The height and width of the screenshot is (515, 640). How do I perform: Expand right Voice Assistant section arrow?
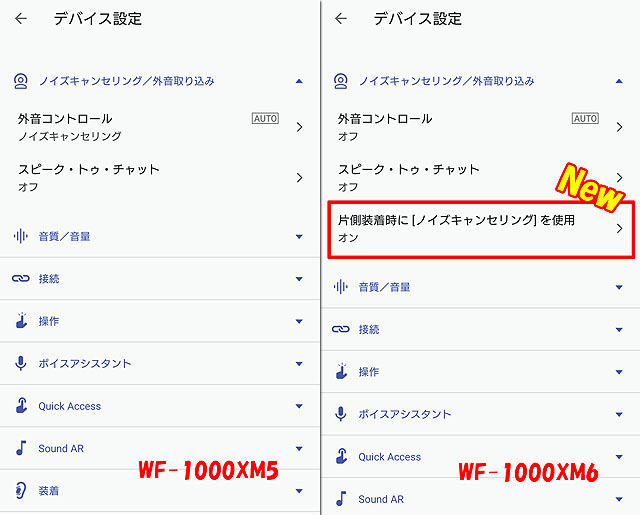pos(619,414)
